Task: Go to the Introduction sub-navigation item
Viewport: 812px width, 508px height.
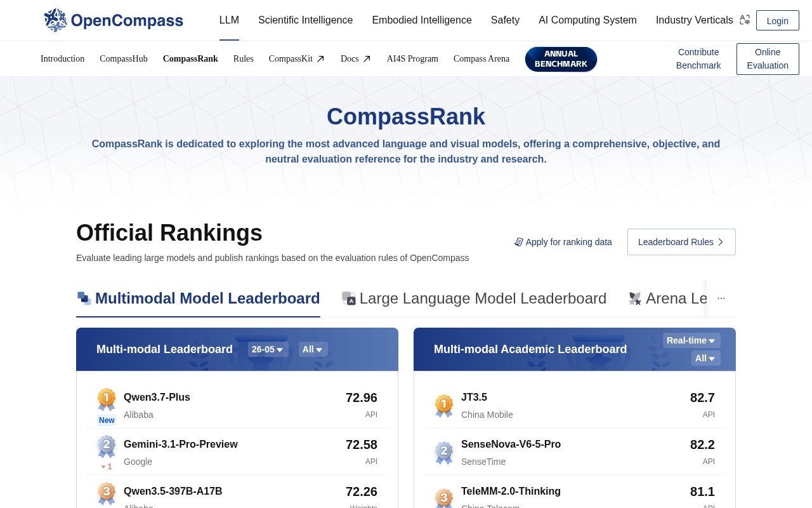Action: pyautogui.click(x=62, y=59)
